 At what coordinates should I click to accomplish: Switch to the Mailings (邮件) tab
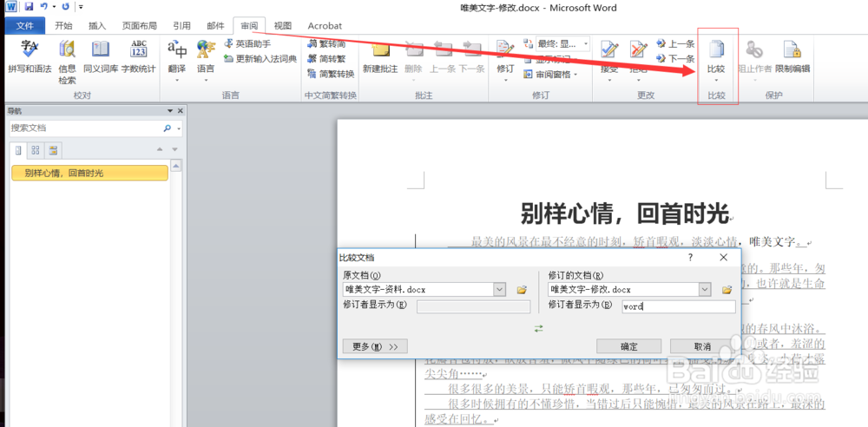point(215,25)
